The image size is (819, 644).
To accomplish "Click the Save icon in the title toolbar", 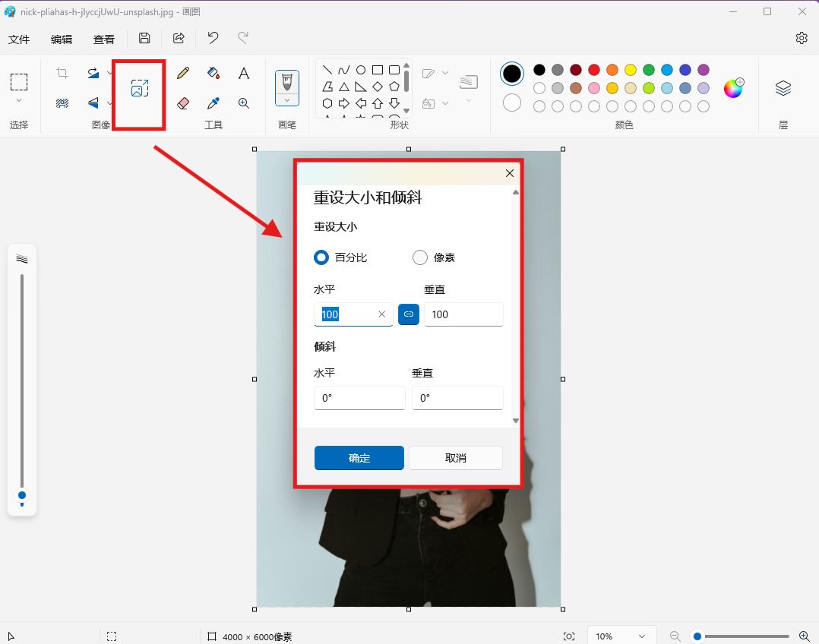I will (x=144, y=38).
